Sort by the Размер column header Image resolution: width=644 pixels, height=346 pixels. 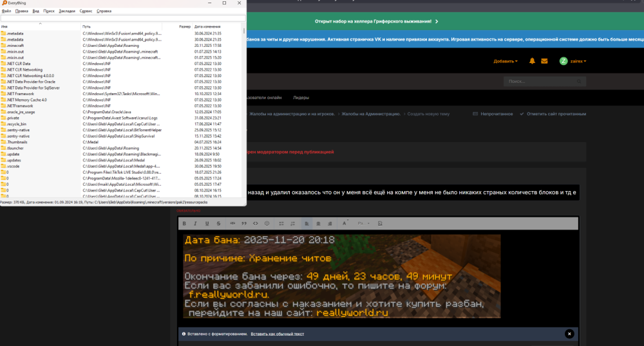point(178,26)
